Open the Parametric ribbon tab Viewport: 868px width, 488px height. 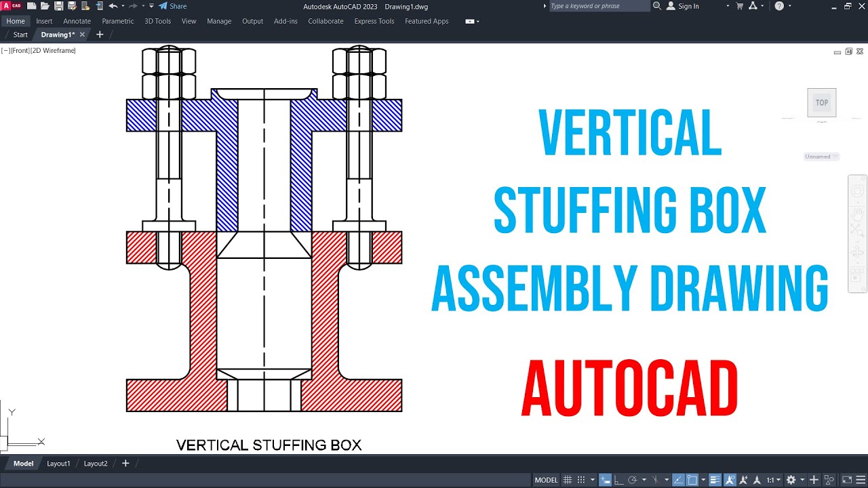[118, 21]
